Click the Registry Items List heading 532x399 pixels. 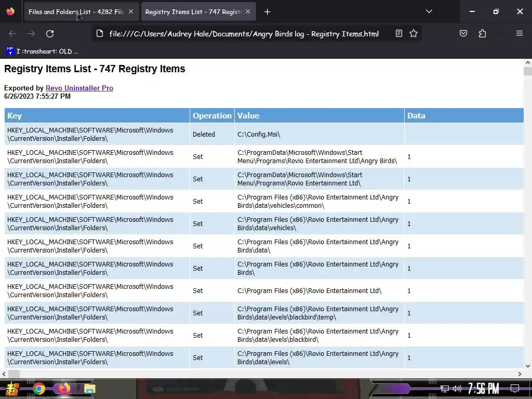click(95, 69)
